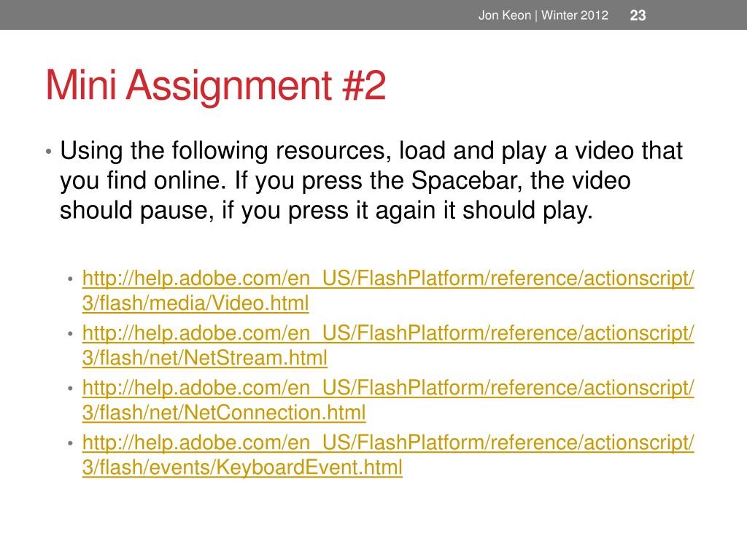Open the flash/net/NetStream.html reference link

388,345
